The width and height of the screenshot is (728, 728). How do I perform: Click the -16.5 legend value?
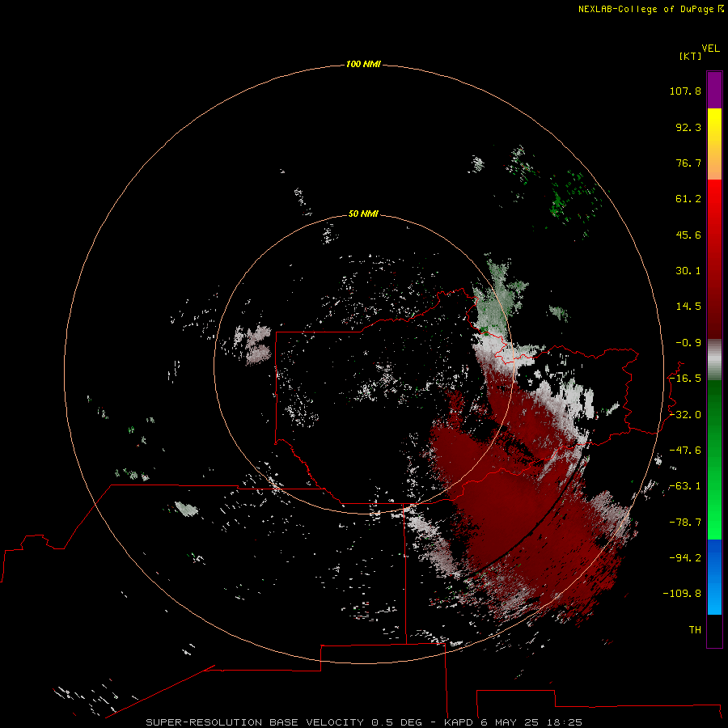685,379
